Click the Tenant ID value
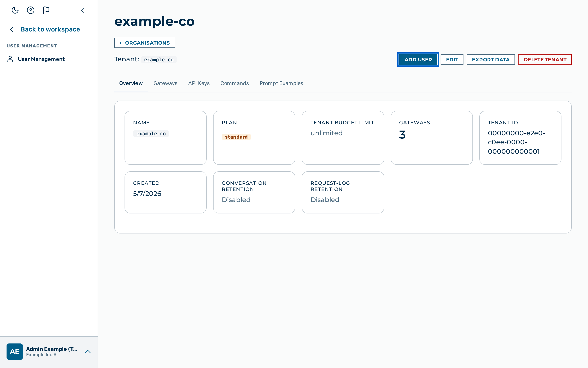588x368 pixels. [516, 142]
